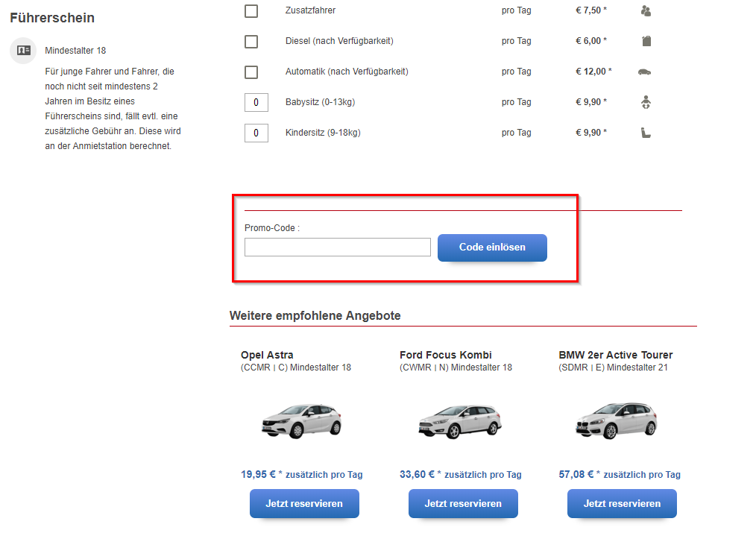The image size is (756, 536).
Task: Check the Zusatzfahrer option box
Action: click(251, 10)
